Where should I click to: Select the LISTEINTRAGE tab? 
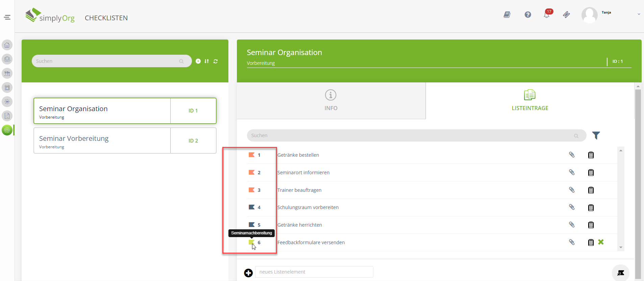pos(529,100)
